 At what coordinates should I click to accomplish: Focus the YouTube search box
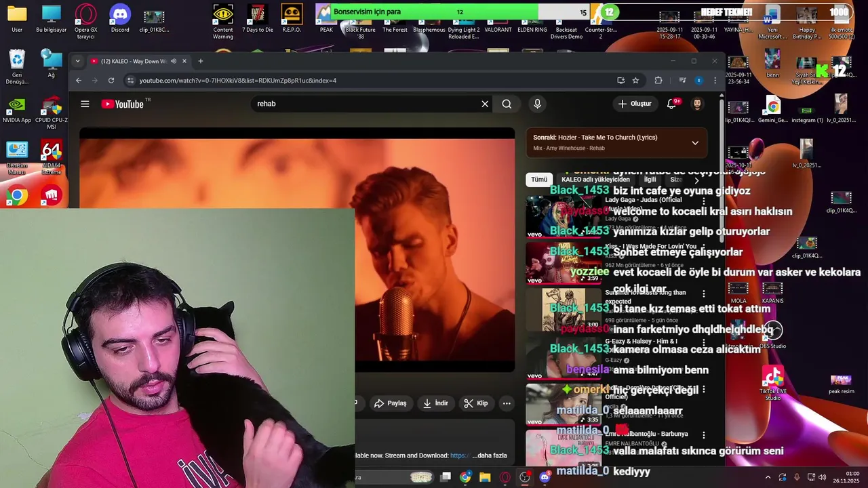[x=366, y=104]
